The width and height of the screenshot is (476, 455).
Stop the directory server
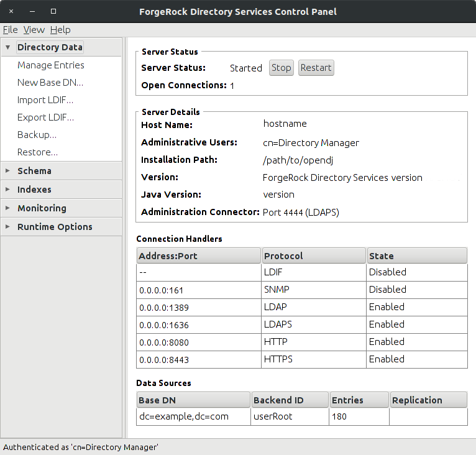(281, 68)
